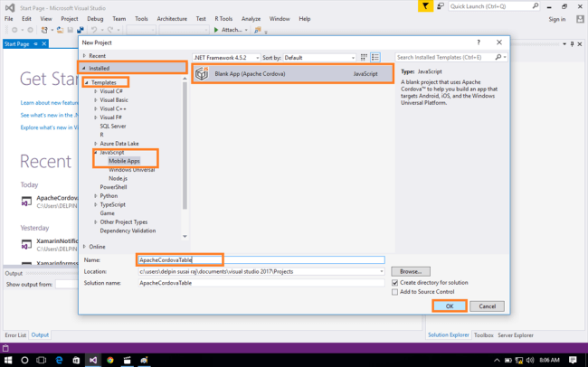The height and width of the screenshot is (367, 588).
Task: Select the Mobile Apps tree item
Action: [124, 161]
